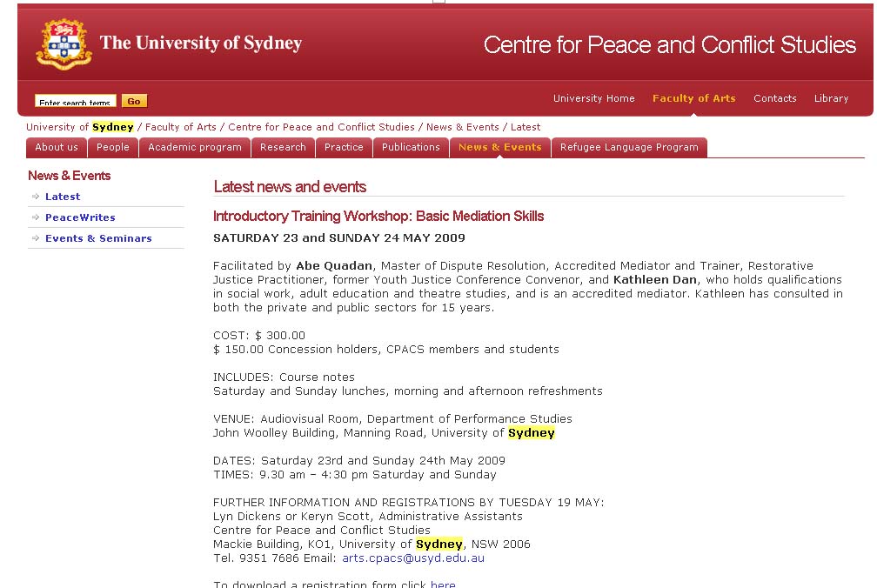Click the arrow icon beside Latest
Viewport: 877px width, 588px height.
click(36, 197)
